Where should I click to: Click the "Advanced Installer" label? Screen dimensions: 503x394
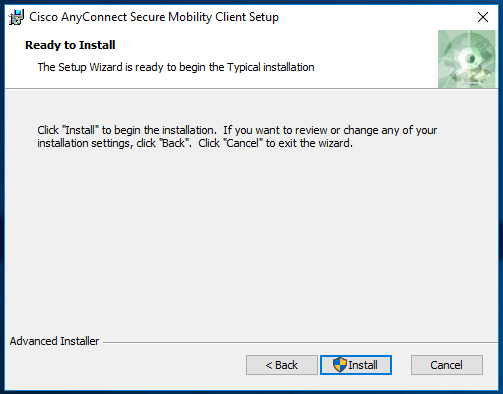pyautogui.click(x=54, y=341)
